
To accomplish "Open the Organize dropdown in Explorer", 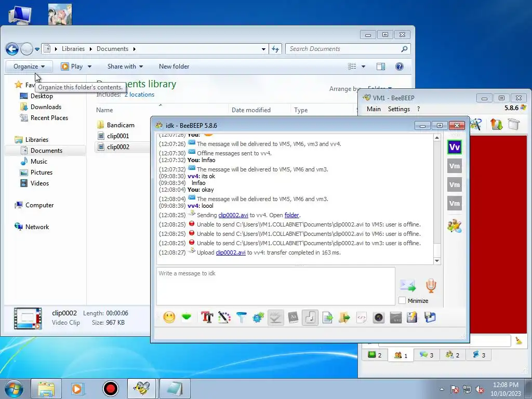I will point(29,66).
